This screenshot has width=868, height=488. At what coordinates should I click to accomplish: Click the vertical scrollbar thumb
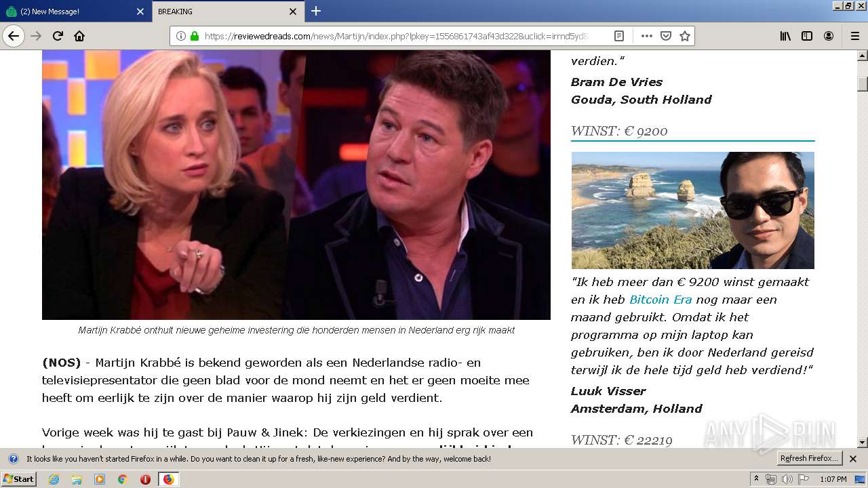[x=863, y=84]
